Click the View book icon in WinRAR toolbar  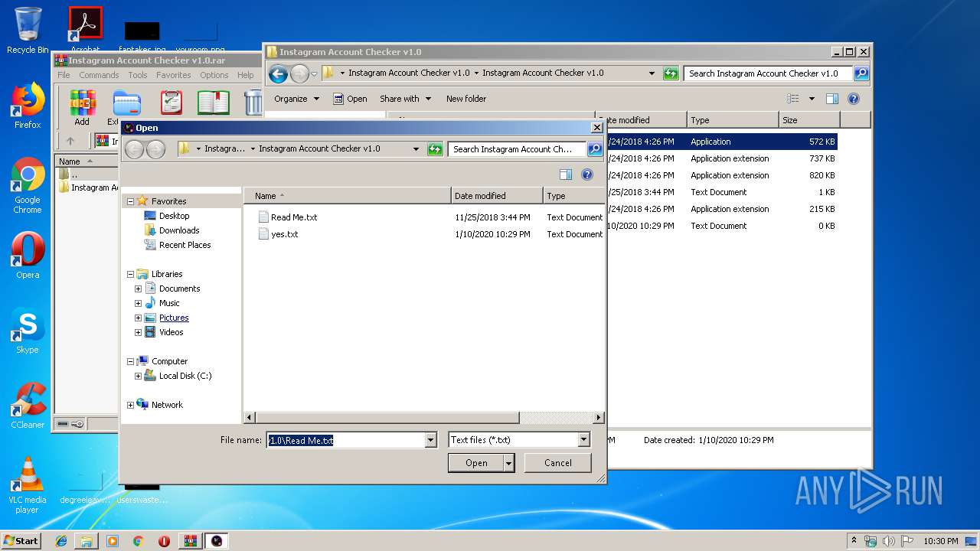click(214, 103)
